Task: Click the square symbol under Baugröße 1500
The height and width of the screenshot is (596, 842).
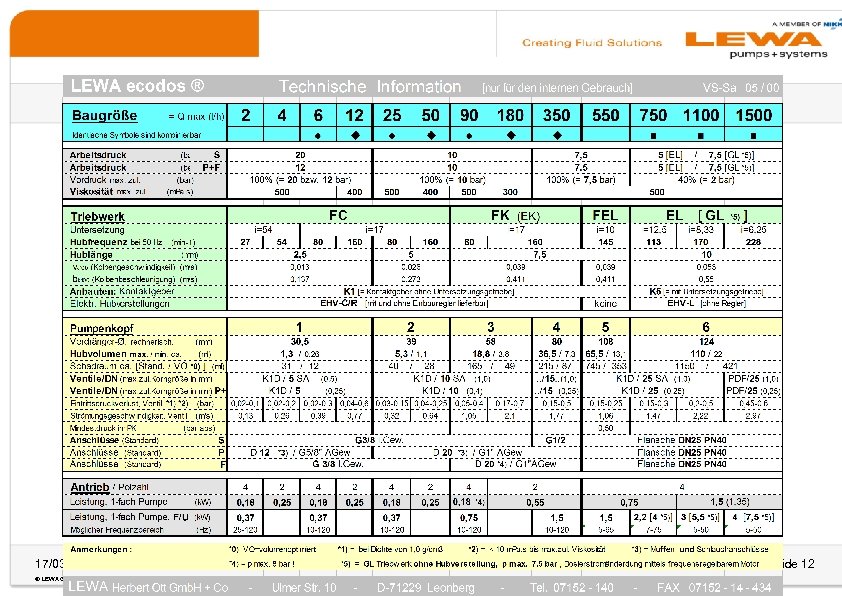Action: tap(753, 136)
